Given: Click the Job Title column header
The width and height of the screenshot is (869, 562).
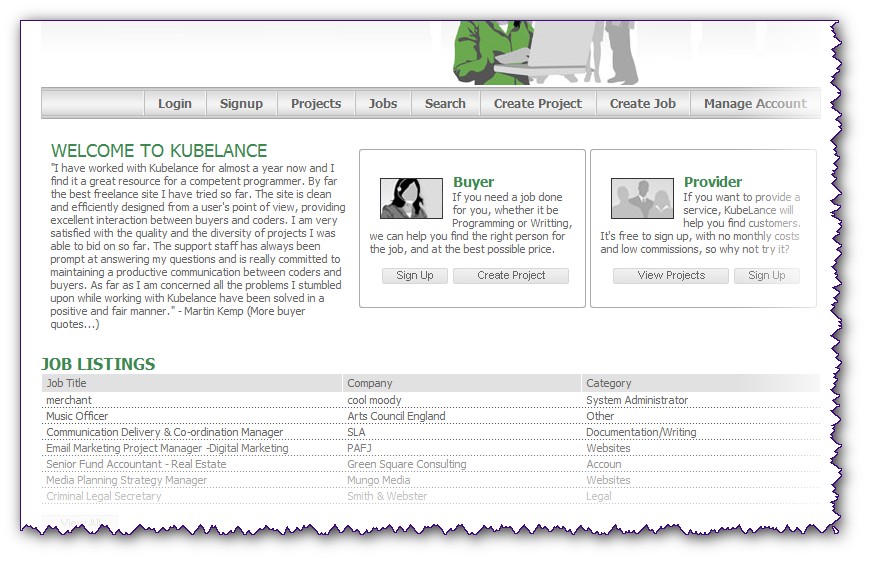Looking at the screenshot, I should [67, 383].
